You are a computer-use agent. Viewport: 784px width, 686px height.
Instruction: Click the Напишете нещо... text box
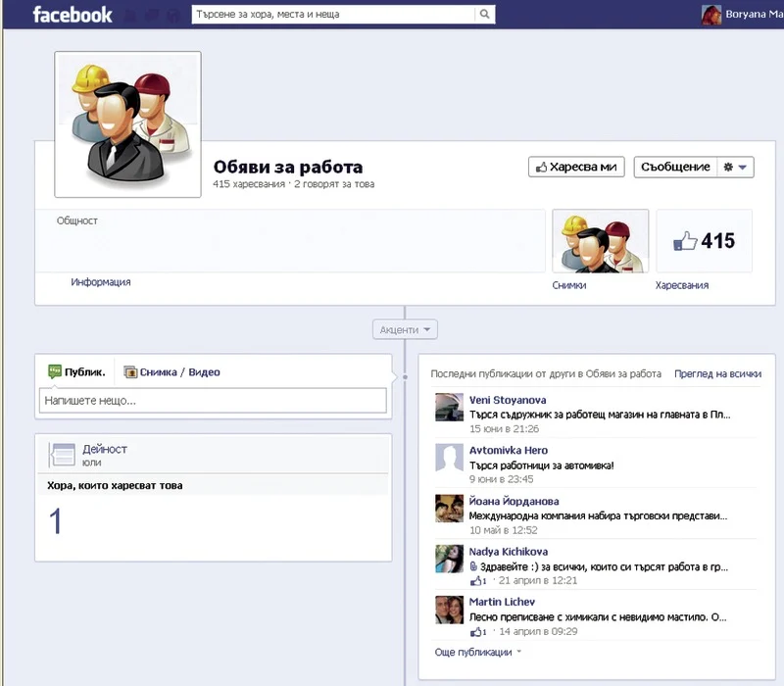pos(213,401)
